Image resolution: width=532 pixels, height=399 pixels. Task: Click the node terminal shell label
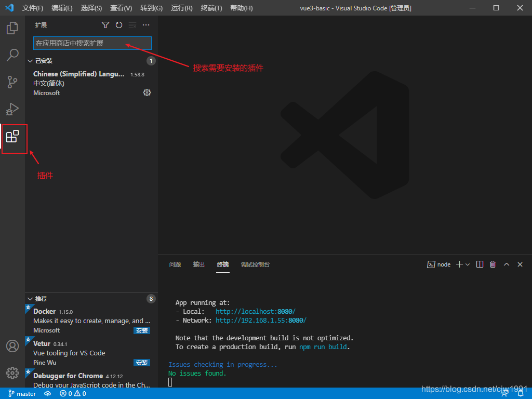tap(438, 264)
